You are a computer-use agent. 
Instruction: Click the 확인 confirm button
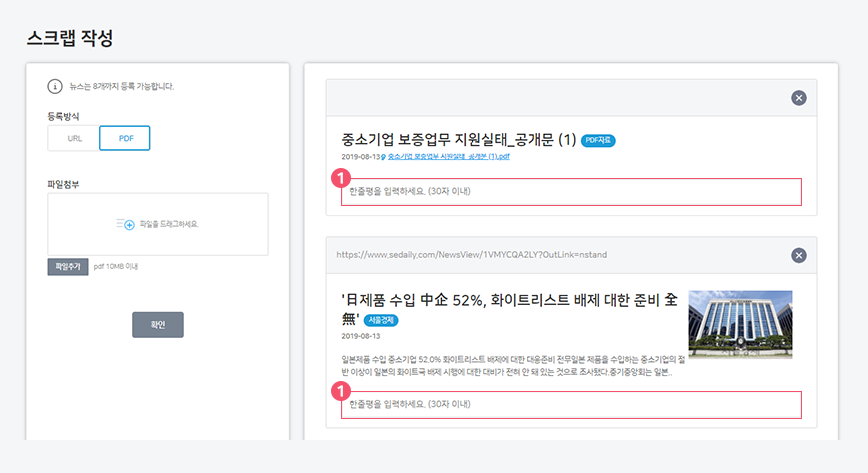coord(158,325)
